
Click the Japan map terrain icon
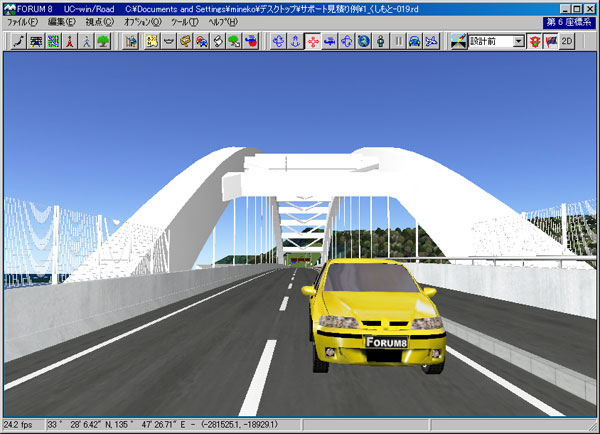[x=19, y=41]
